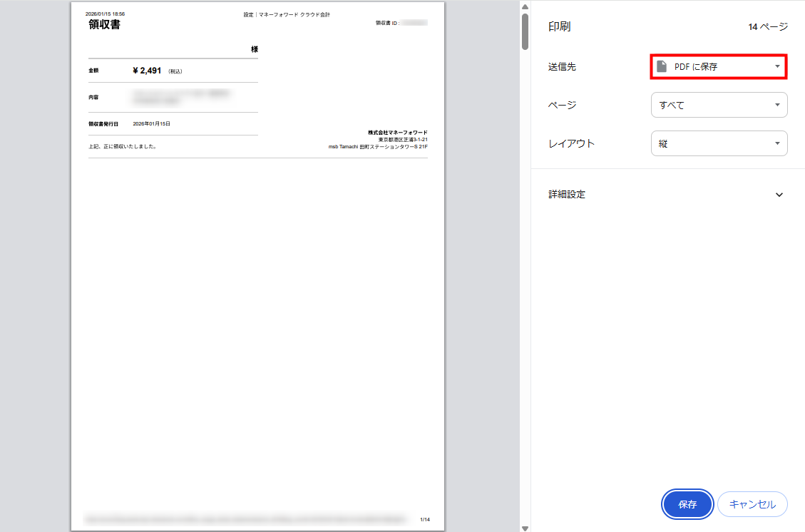Click the 2026/01/15 18:56 timestamp in the preview header
This screenshot has width=805, height=532.
[x=105, y=14]
